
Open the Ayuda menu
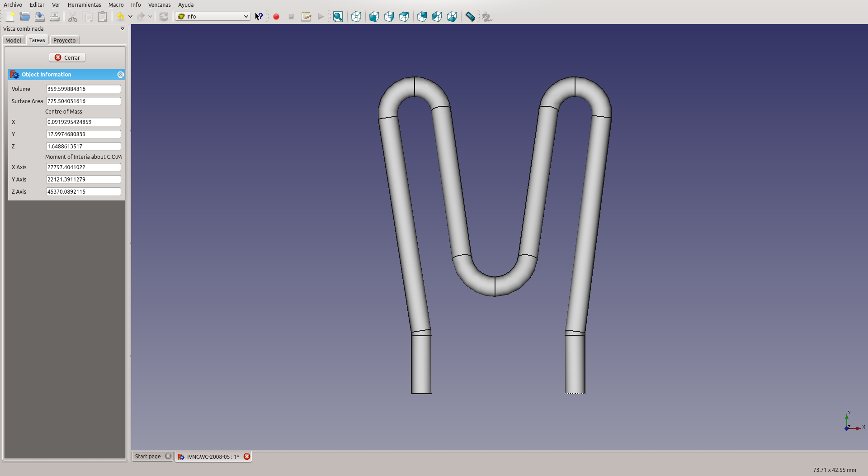(186, 5)
